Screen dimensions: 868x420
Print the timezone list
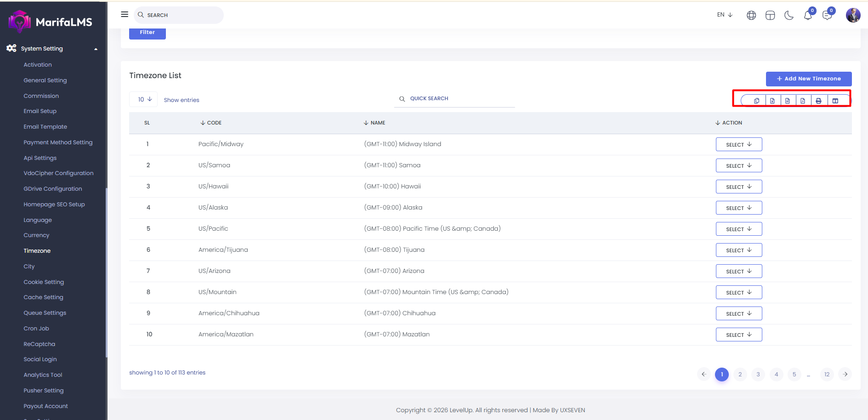[818, 101]
